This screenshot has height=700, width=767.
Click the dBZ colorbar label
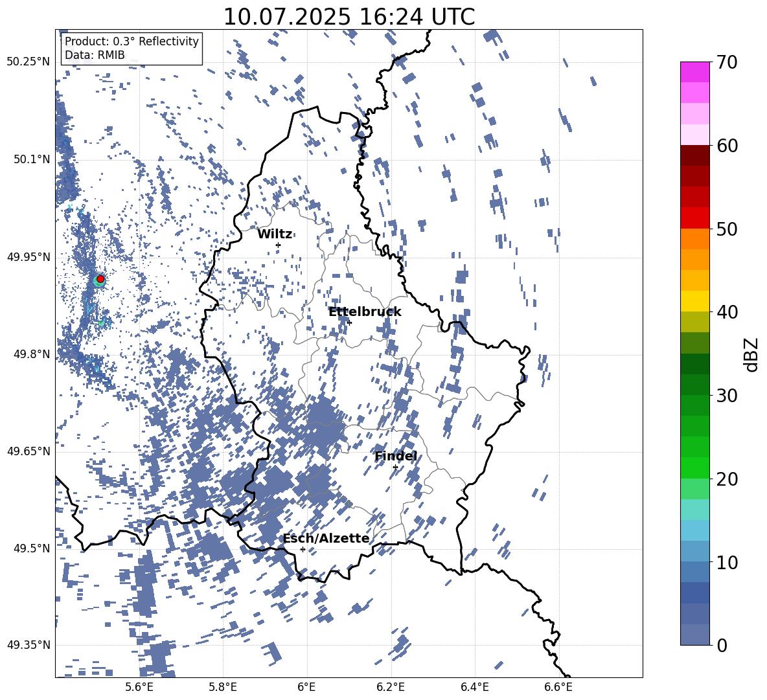click(x=752, y=354)
